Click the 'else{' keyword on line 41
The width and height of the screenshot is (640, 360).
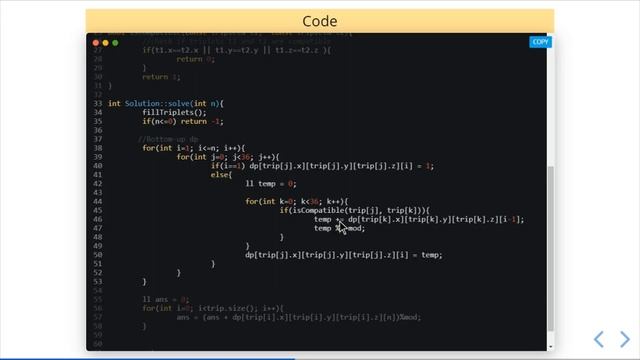coord(221,175)
